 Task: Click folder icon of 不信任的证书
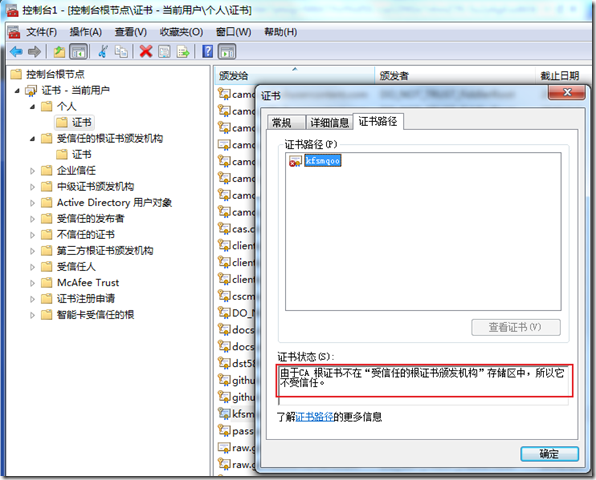coord(46,234)
